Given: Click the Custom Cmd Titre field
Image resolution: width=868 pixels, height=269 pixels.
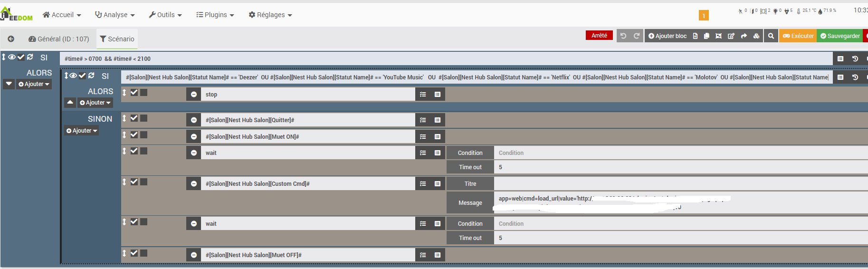Looking at the screenshot, I should pyautogui.click(x=681, y=184).
